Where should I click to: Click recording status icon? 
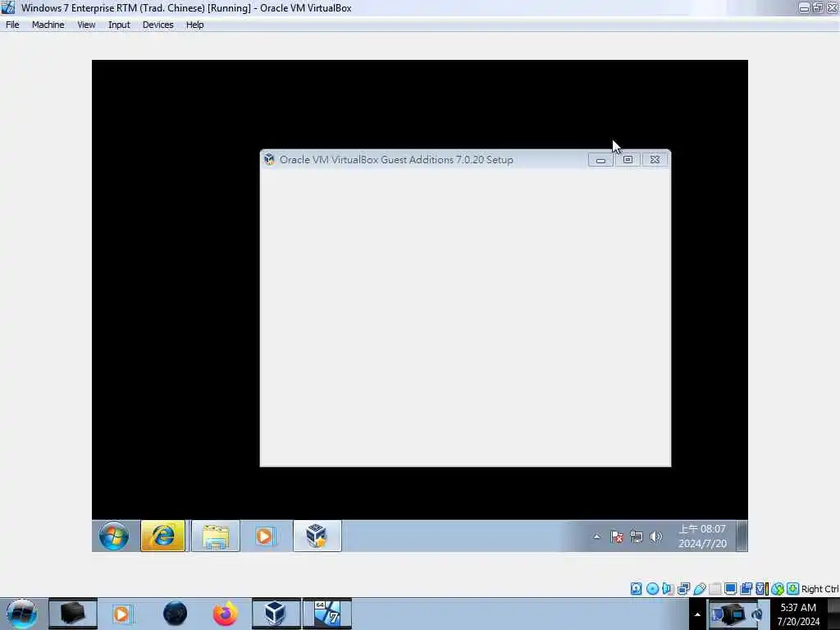746,589
